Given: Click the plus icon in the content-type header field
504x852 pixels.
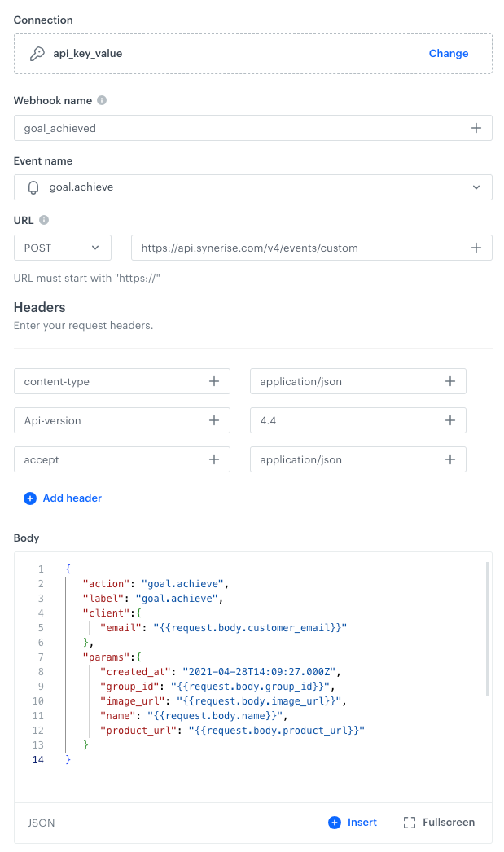Looking at the screenshot, I should pyautogui.click(x=213, y=381).
